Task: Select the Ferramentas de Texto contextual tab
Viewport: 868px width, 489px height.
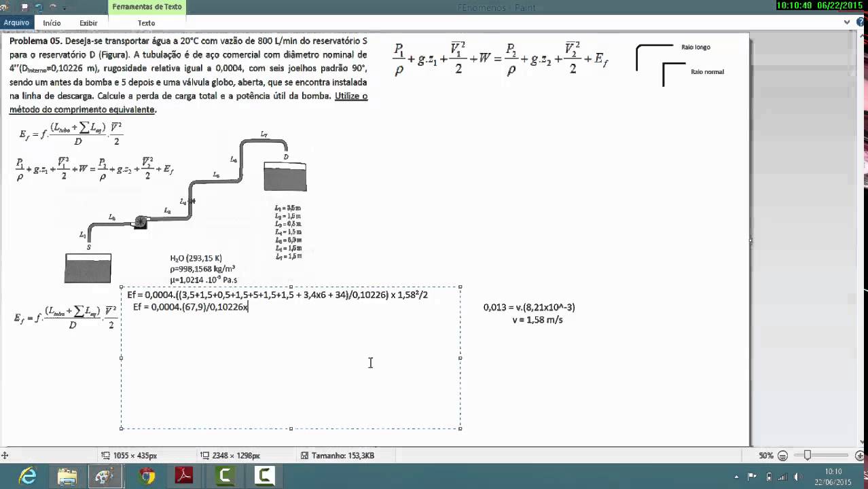Action: coord(147,7)
